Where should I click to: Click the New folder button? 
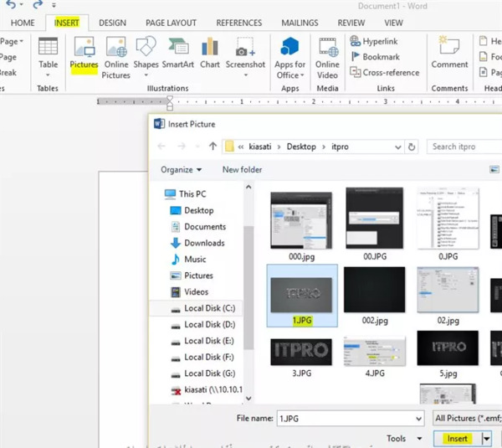[x=242, y=169]
